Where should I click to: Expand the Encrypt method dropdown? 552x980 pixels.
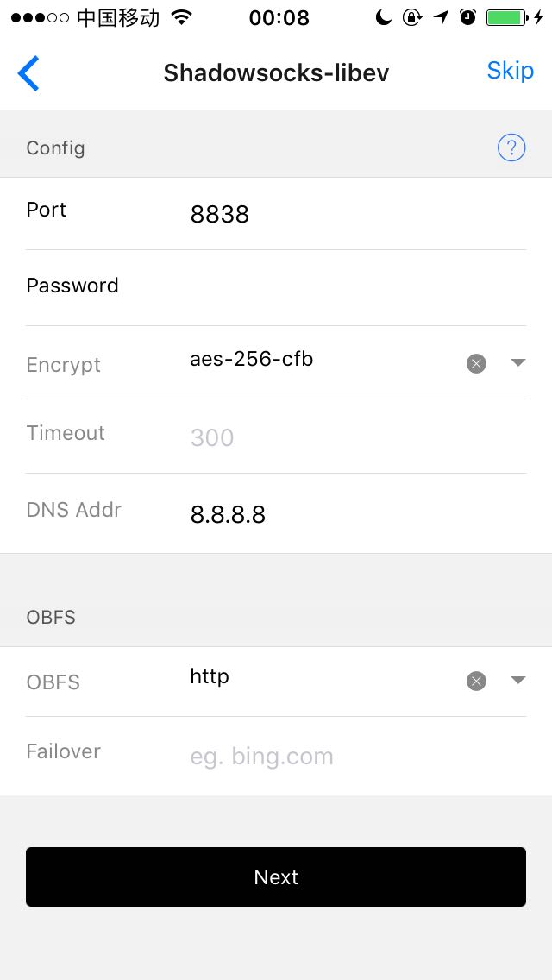pos(517,363)
